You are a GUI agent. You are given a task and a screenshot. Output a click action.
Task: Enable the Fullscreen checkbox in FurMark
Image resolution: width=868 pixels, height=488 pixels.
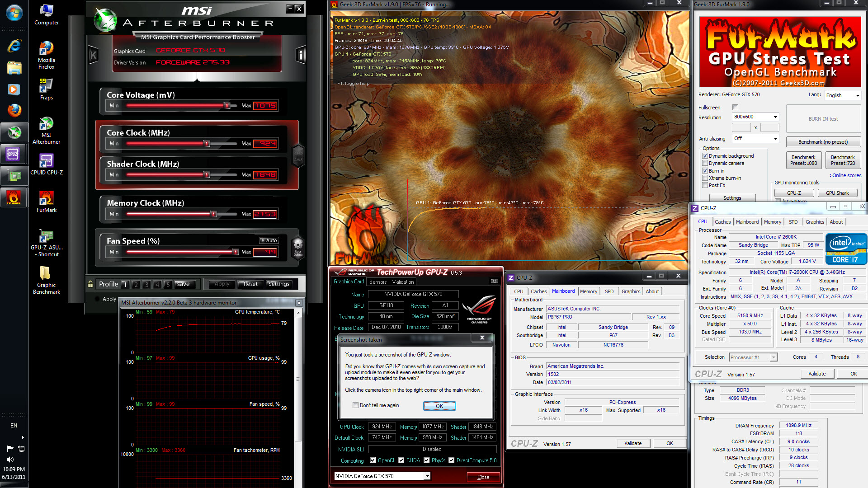pos(735,108)
